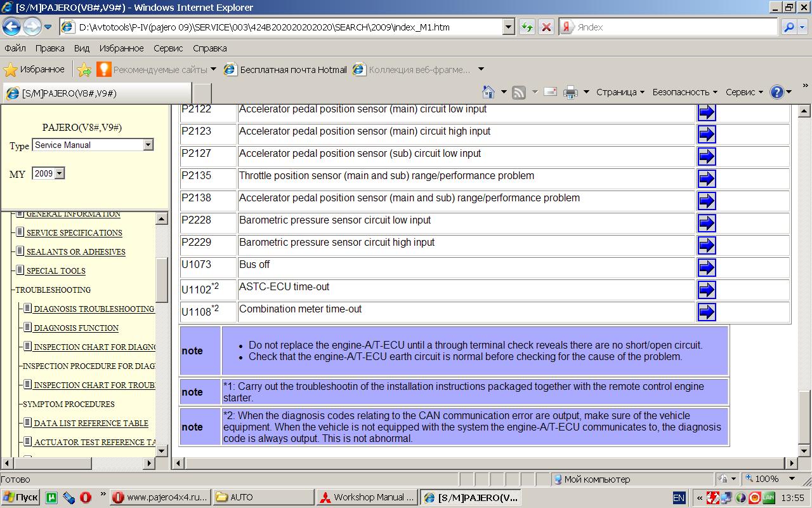The height and width of the screenshot is (508, 812).
Task: Click the Print icon in command bar
Action: (x=570, y=92)
